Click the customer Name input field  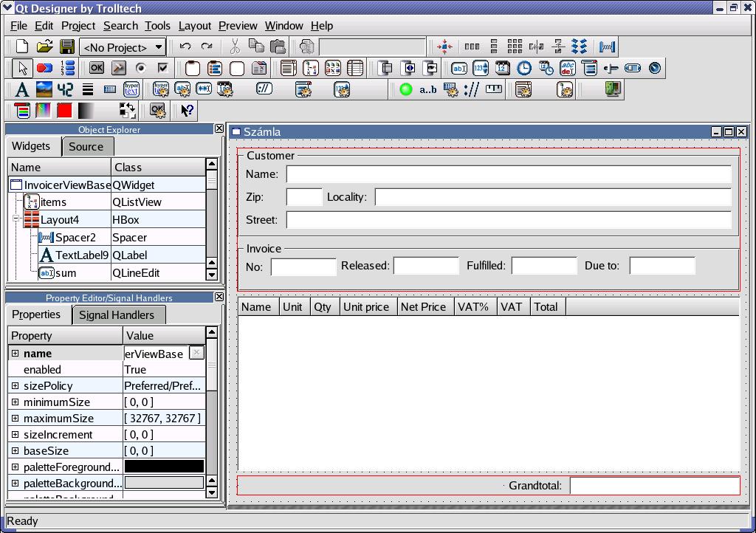(x=509, y=174)
